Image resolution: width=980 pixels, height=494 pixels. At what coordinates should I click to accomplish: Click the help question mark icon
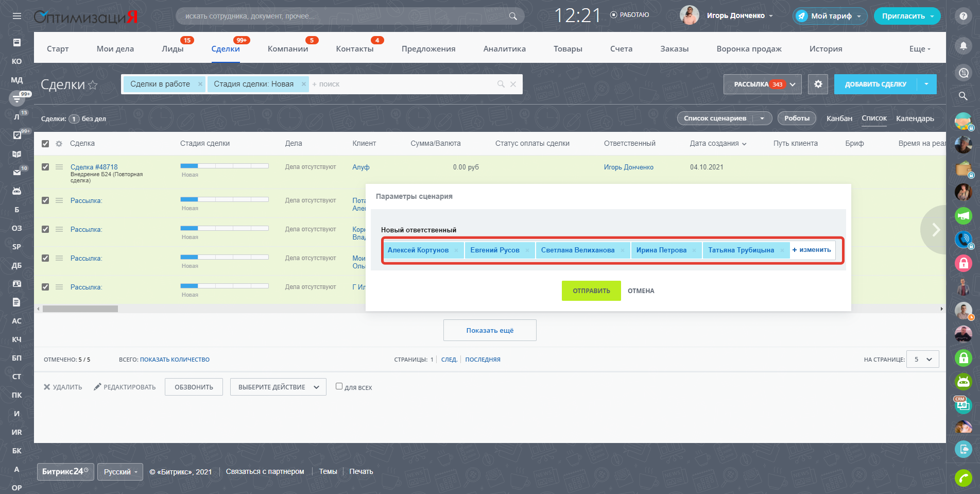pyautogui.click(x=963, y=16)
